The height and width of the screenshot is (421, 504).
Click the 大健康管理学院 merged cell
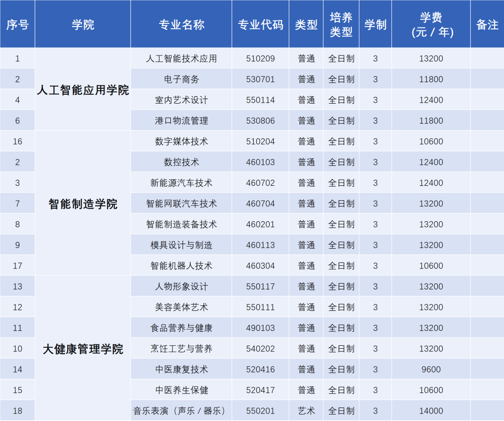[83, 348]
